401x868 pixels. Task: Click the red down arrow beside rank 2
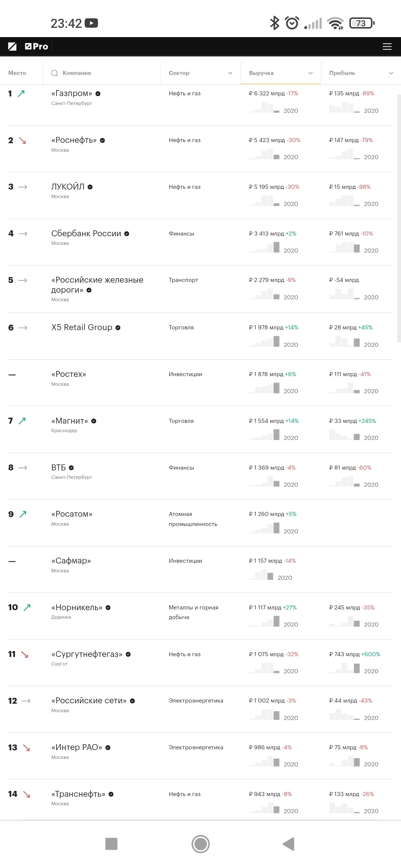23,141
